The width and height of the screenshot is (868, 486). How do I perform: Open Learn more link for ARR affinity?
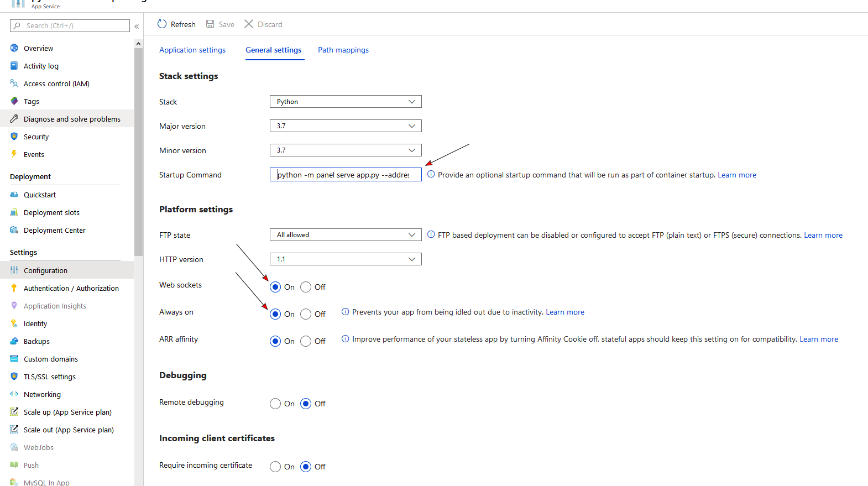[x=818, y=339]
